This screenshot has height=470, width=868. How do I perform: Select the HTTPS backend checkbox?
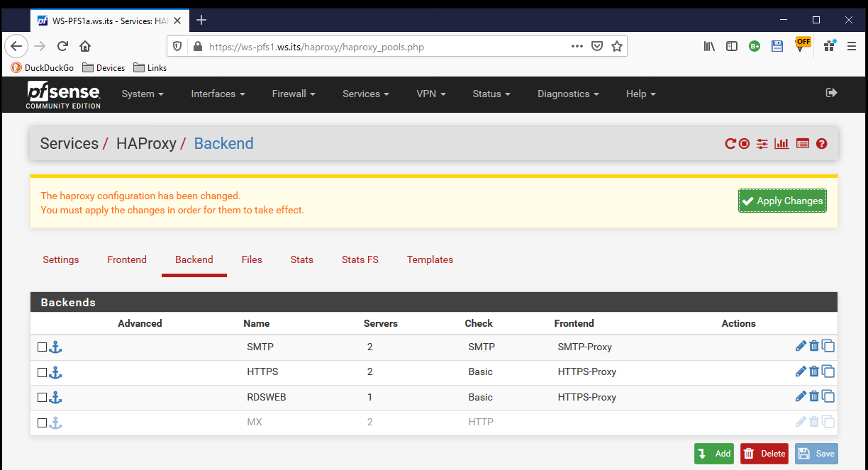[x=42, y=372]
